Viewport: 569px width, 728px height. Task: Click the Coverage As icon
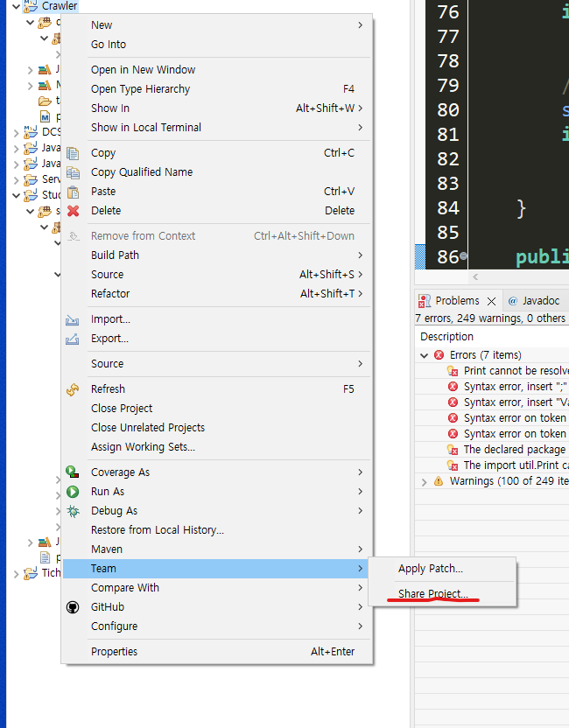[x=73, y=472]
